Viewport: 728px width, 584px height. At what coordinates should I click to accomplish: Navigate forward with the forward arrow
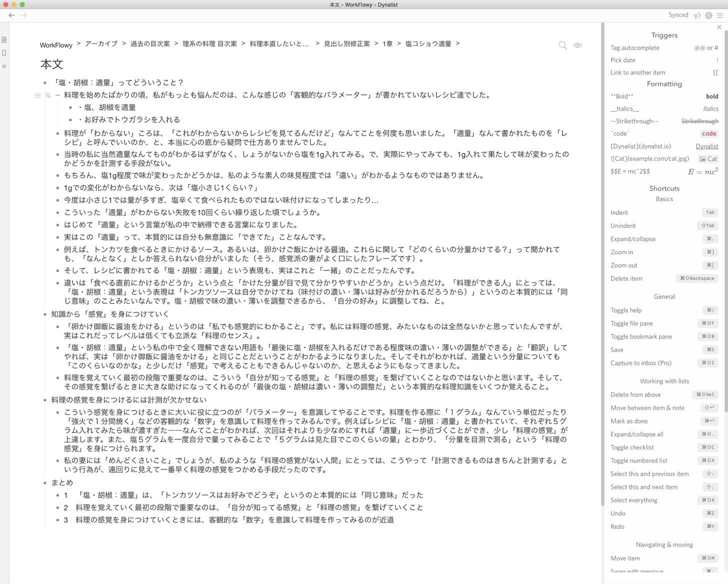[24, 15]
